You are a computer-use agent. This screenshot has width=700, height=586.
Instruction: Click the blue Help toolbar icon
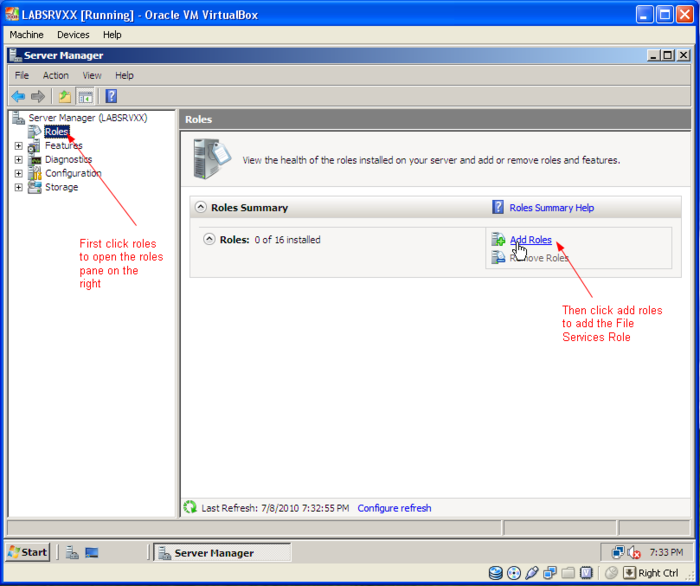pyautogui.click(x=111, y=96)
